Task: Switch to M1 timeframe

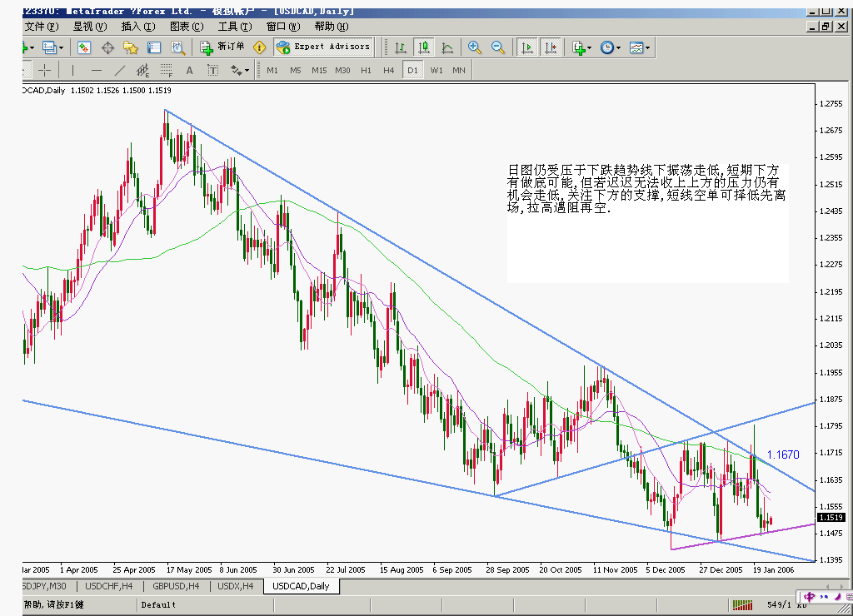Action: 272,70
